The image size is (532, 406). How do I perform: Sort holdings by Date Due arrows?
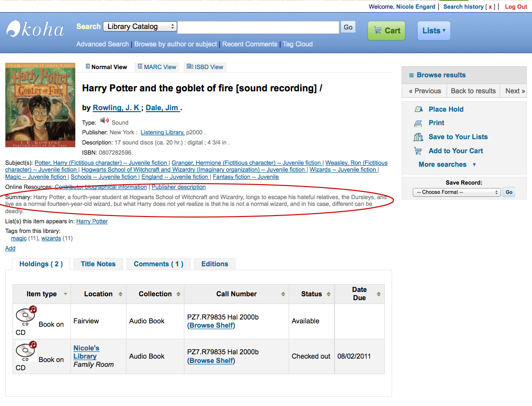(378, 294)
